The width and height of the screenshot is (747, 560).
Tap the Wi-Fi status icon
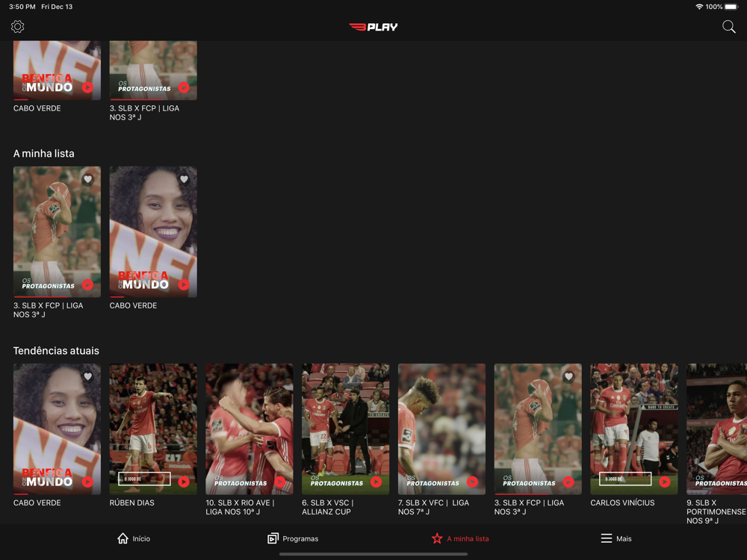(699, 7)
